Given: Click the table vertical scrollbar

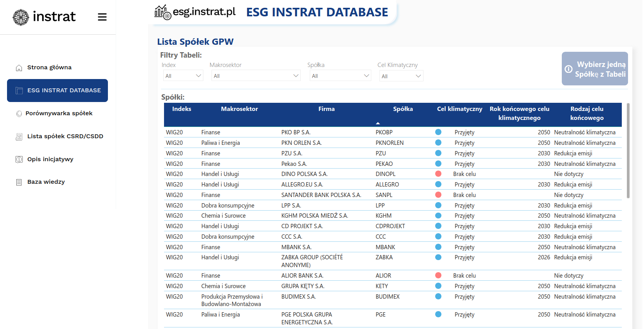Looking at the screenshot, I should (628, 151).
